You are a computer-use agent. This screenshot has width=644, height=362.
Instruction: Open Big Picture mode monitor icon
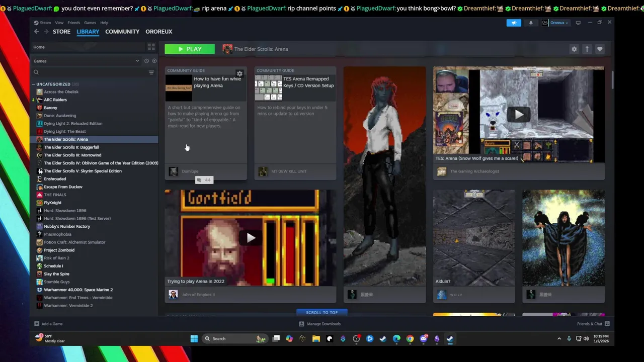578,23
